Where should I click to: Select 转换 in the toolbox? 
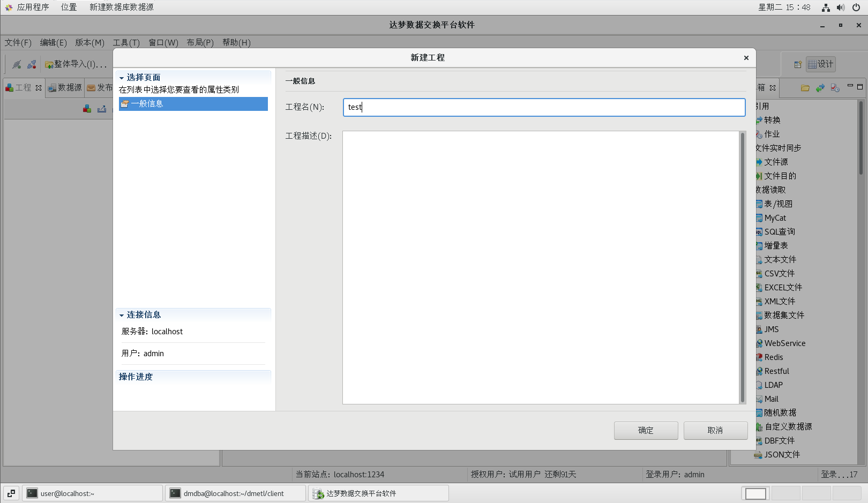pos(772,120)
